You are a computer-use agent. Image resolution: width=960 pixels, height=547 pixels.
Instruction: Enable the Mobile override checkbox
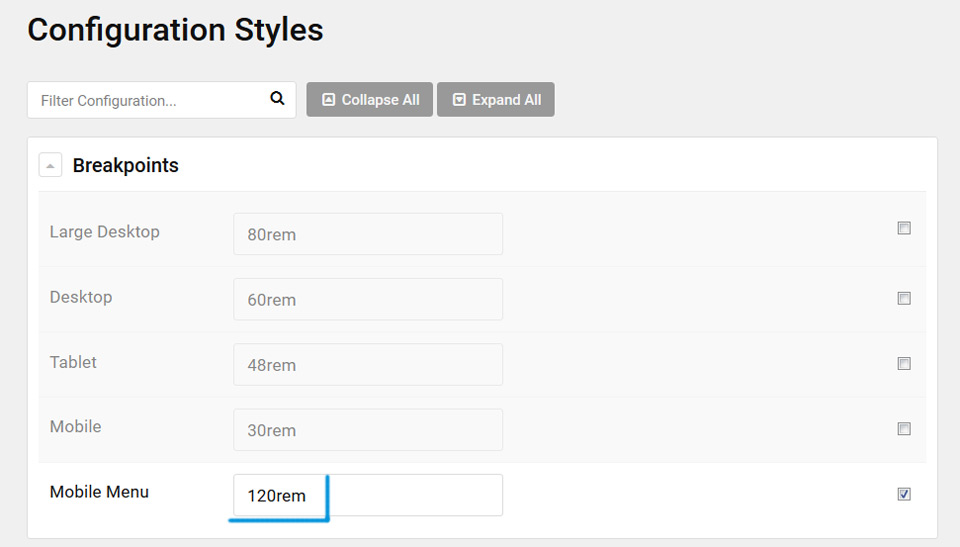(904, 428)
